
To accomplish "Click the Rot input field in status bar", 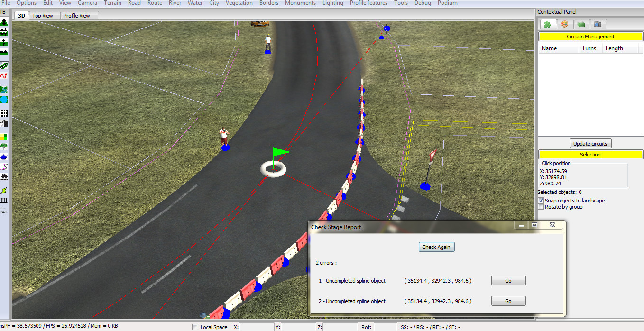I will [385, 327].
